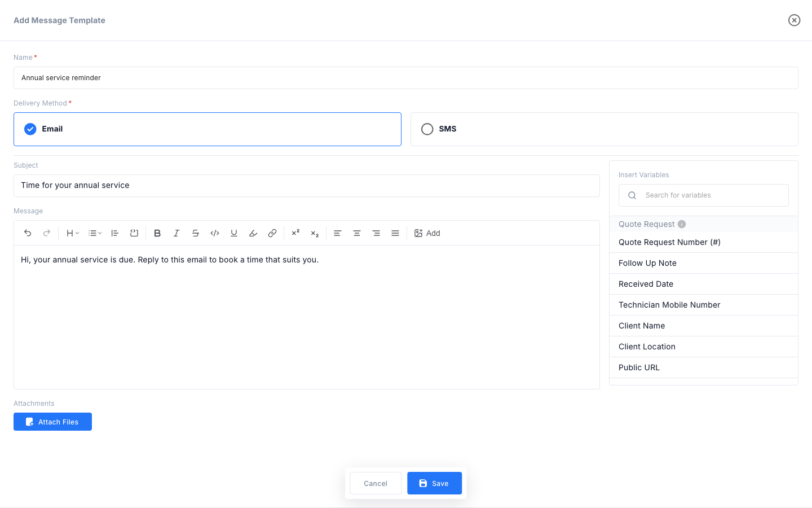Select Email as the delivery method
Image resolution: width=812 pixels, height=508 pixels.
tap(208, 129)
